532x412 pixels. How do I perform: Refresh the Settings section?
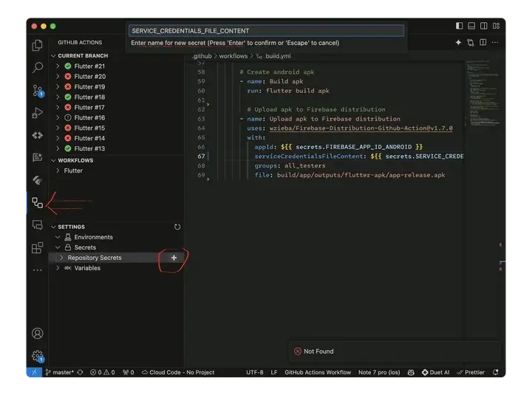pos(177,227)
